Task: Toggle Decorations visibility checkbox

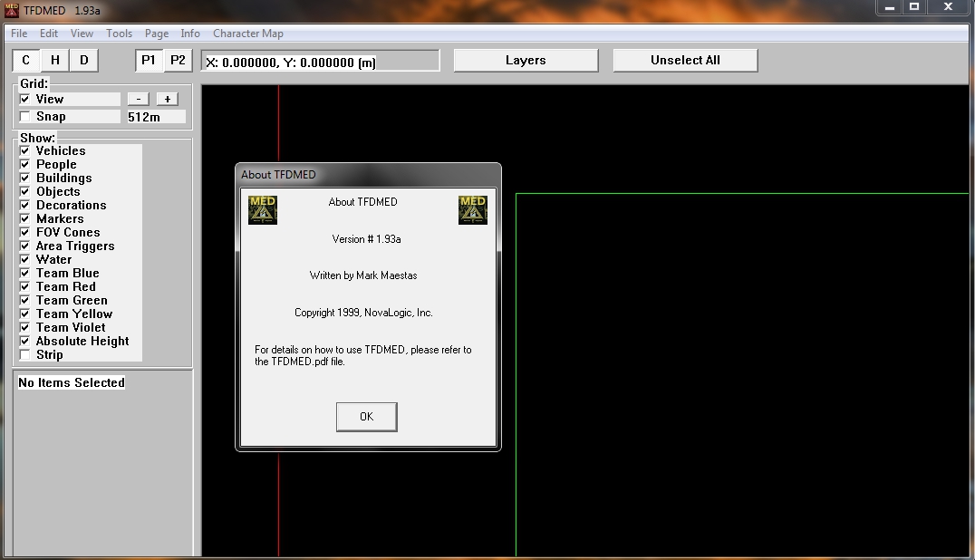Action: 24,205
